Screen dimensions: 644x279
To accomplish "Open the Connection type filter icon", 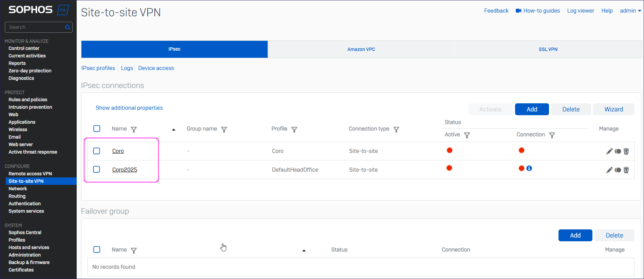I will pyautogui.click(x=396, y=129).
